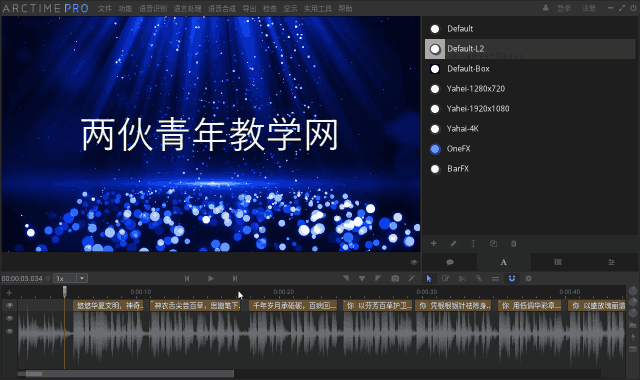Select subtitle block starting with 千年岁月
The image size is (640, 380).
[293, 305]
